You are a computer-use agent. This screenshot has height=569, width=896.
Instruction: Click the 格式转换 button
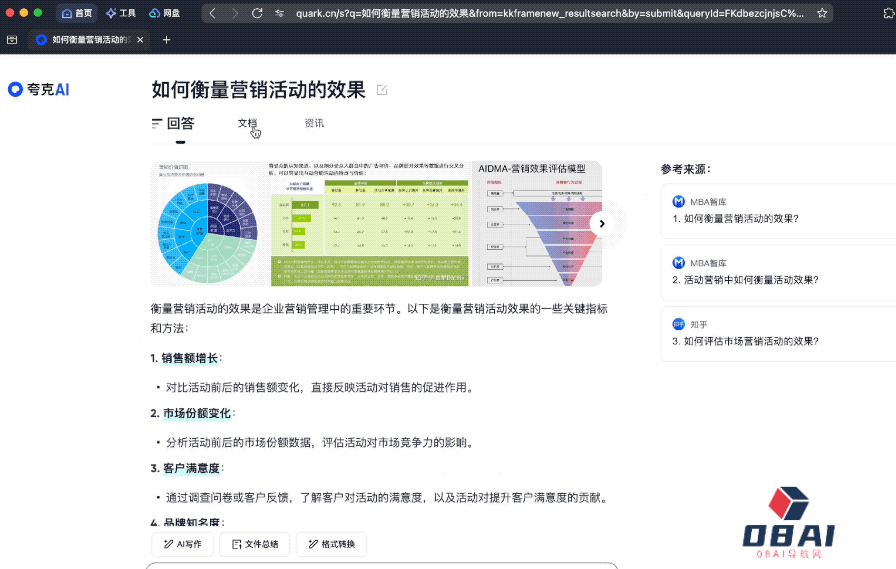click(x=331, y=544)
